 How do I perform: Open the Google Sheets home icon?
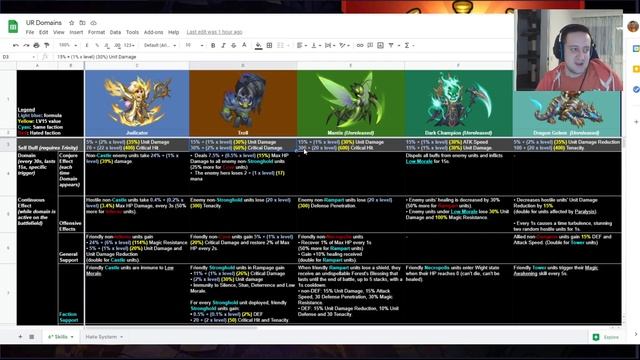coord(13,27)
